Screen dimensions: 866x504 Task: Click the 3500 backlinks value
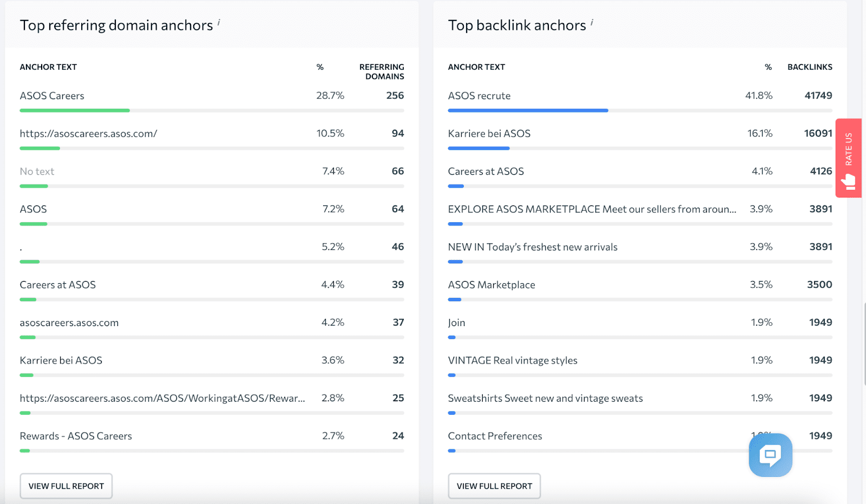819,284
